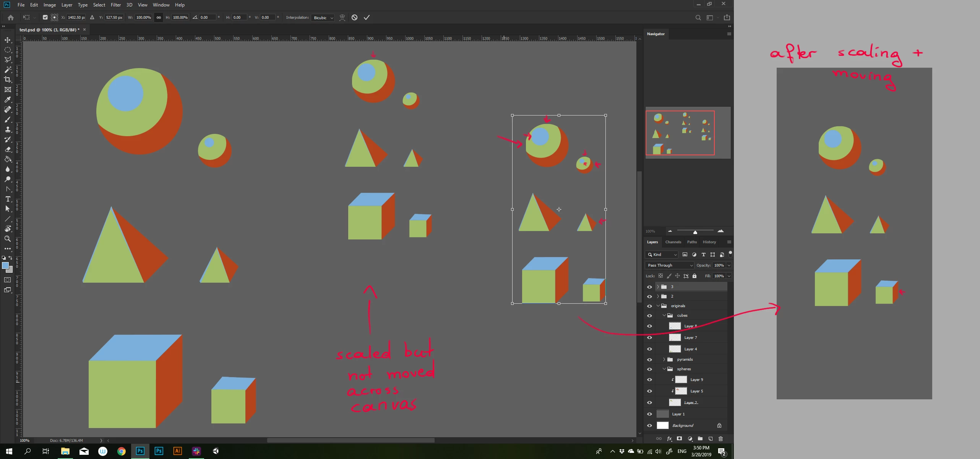This screenshot has width=980, height=459.
Task: Cancel transform with the circle-slash icon
Action: [x=354, y=18]
